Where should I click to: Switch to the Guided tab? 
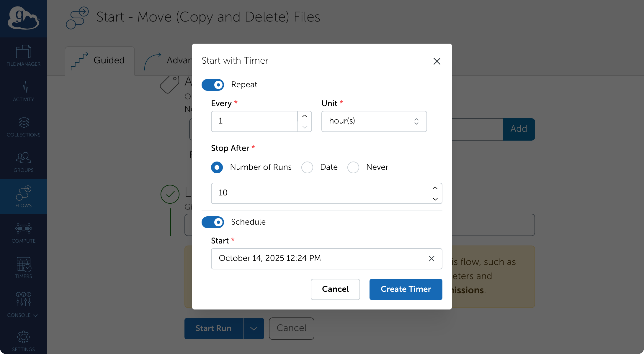pyautogui.click(x=100, y=60)
